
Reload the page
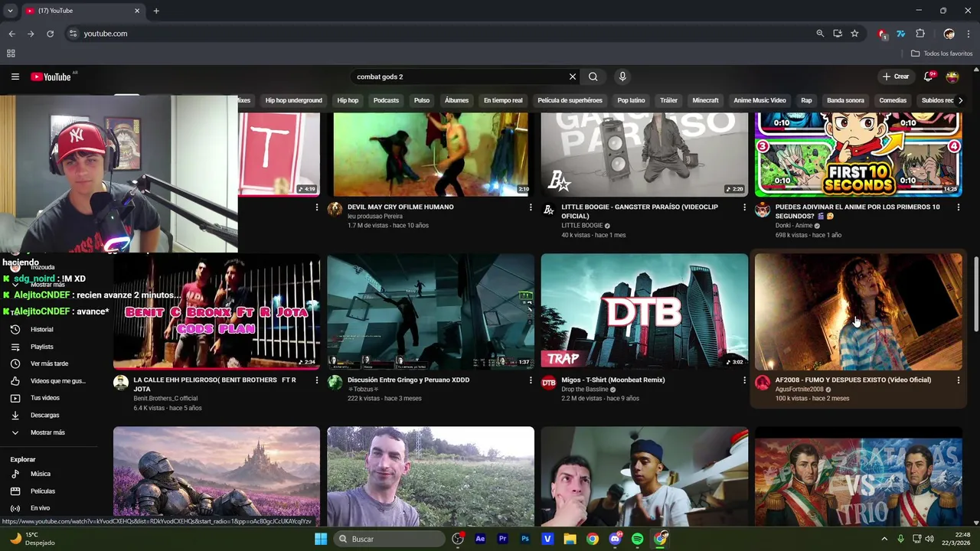[50, 34]
